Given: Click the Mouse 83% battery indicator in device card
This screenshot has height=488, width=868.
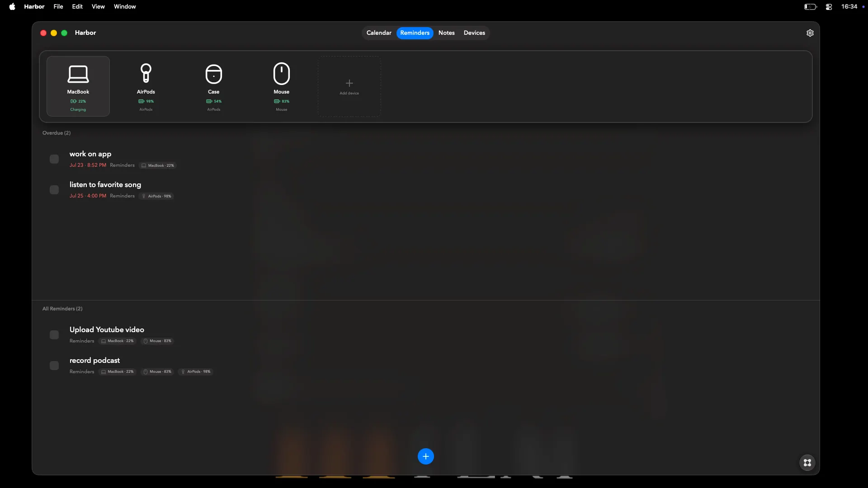Looking at the screenshot, I should tap(282, 101).
